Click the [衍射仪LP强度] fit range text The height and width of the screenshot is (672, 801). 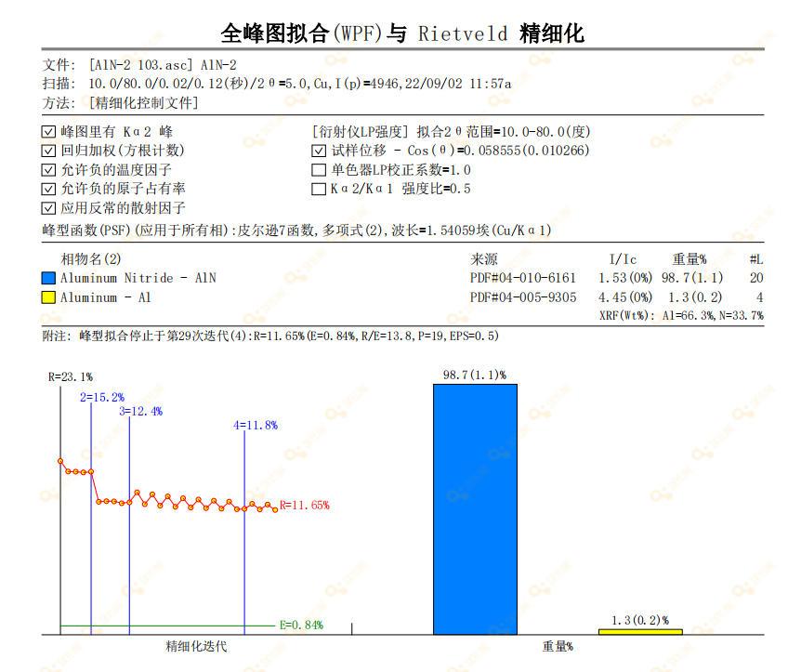click(x=451, y=132)
